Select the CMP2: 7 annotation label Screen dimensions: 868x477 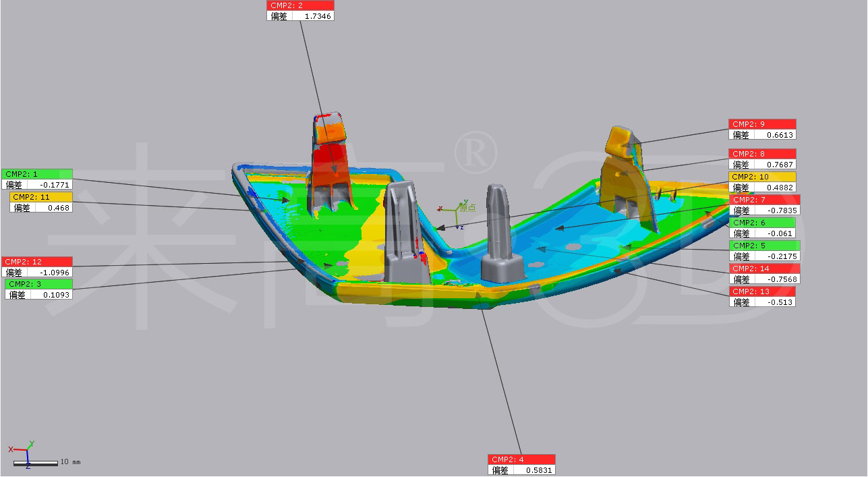[x=765, y=200]
